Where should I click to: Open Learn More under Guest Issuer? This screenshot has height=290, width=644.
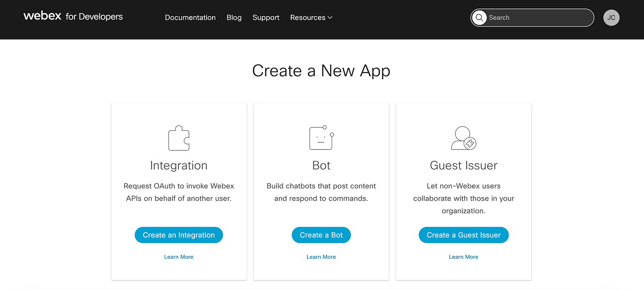(464, 257)
